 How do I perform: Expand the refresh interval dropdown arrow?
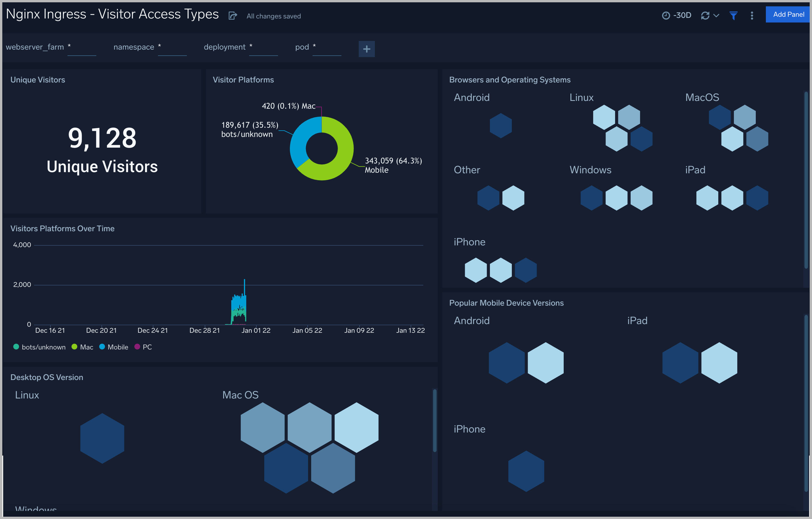[717, 16]
